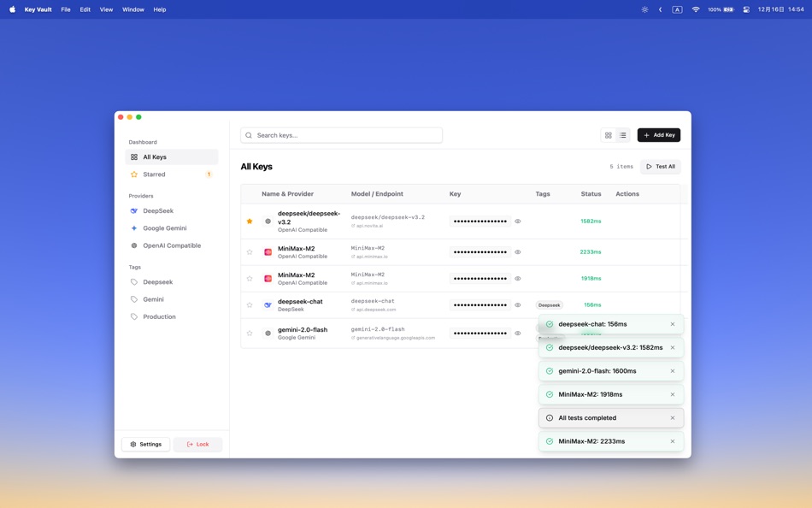Screen dimensions: 812x508
Task: Open the Apple menu
Action: tap(13, 9)
